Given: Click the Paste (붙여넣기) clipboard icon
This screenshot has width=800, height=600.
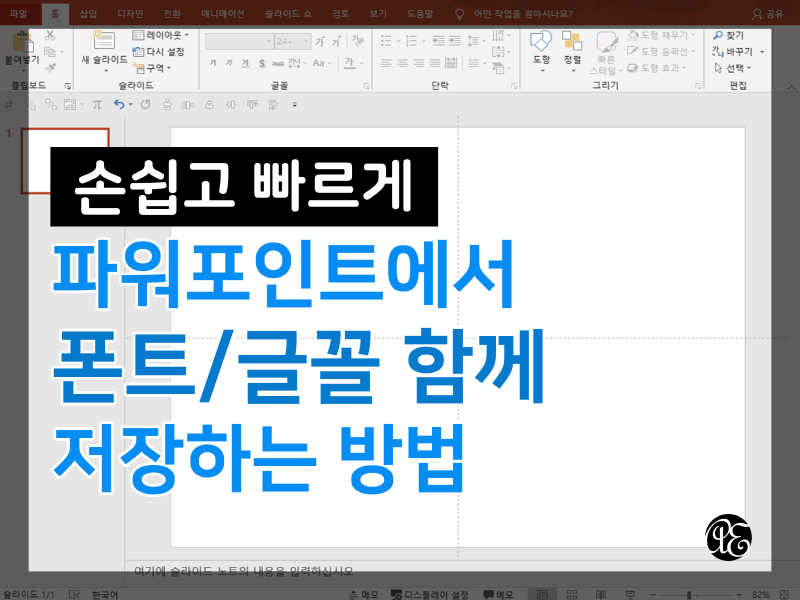Looking at the screenshot, I should click(22, 43).
